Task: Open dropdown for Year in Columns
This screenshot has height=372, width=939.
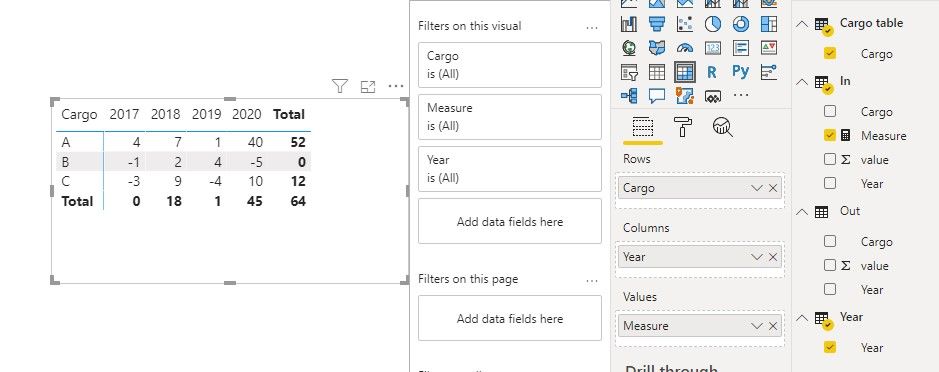Action: [x=757, y=257]
